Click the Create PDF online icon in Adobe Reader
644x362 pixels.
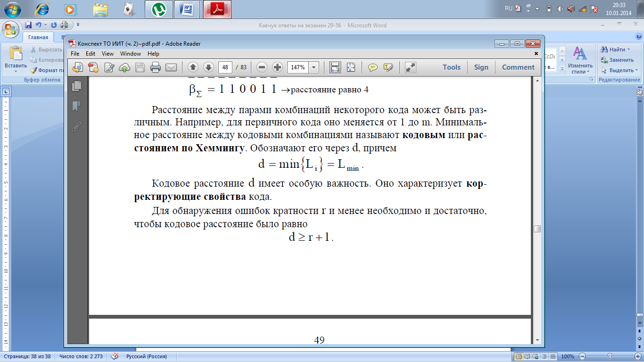tap(78, 67)
